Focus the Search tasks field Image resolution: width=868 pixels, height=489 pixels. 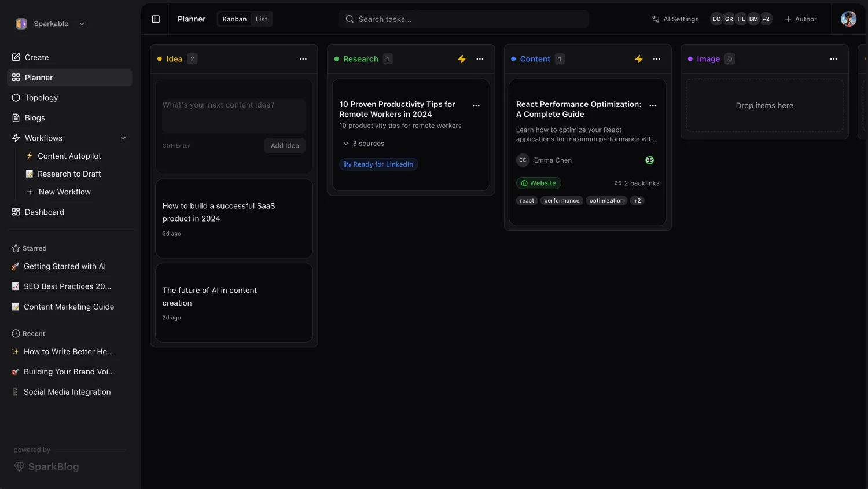tap(464, 19)
